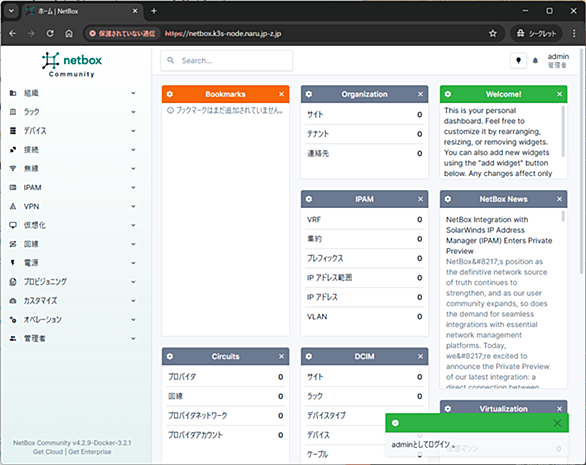Focus the Search input field
The width and height of the screenshot is (586, 465).
pyautogui.click(x=226, y=61)
